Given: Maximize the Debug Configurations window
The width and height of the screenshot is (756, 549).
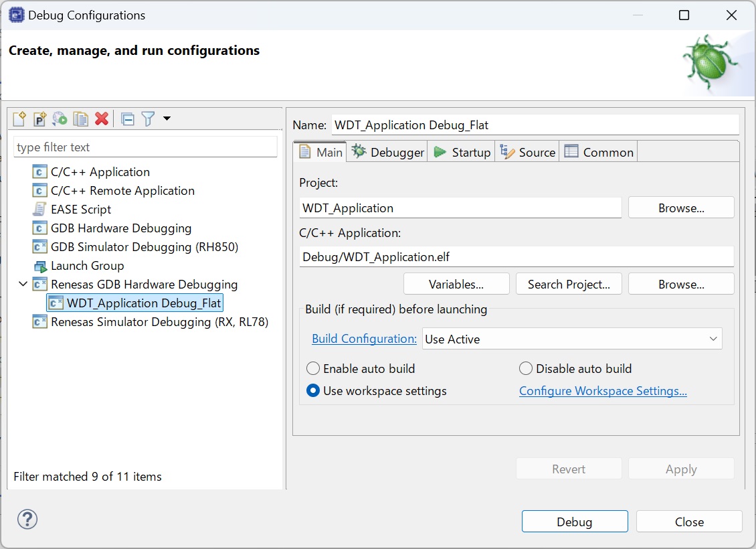Looking at the screenshot, I should [684, 15].
